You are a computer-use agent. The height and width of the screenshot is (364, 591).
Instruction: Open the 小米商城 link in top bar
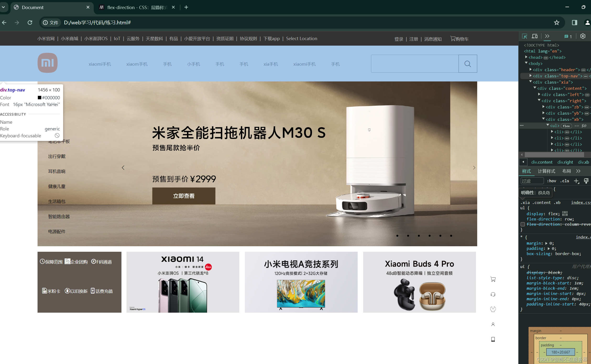69,38
